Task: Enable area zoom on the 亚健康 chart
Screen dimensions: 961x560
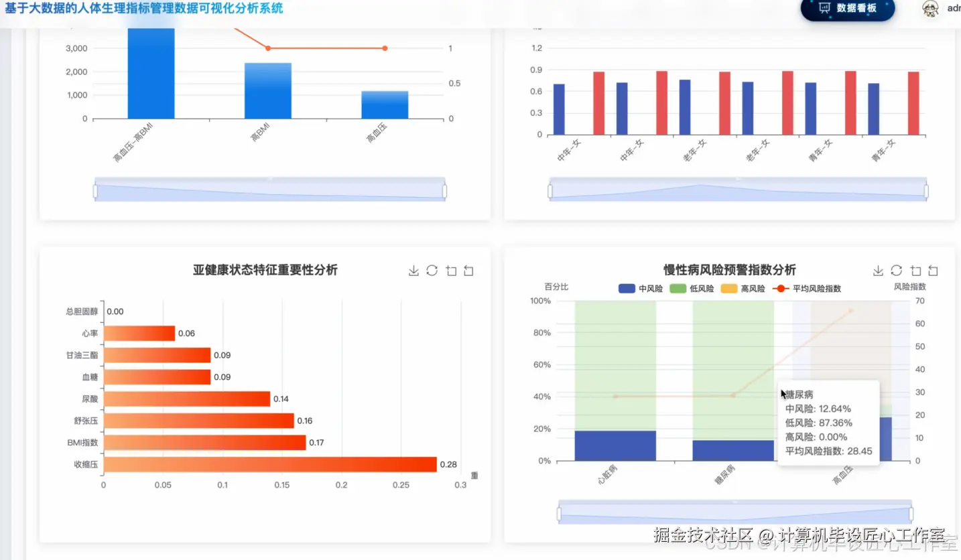Action: click(451, 271)
